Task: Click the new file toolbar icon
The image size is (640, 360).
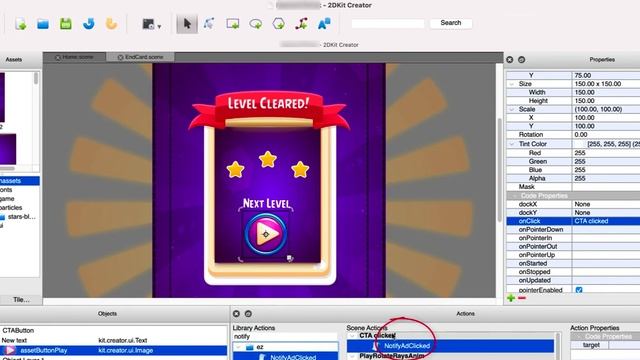Action: (x=20, y=24)
